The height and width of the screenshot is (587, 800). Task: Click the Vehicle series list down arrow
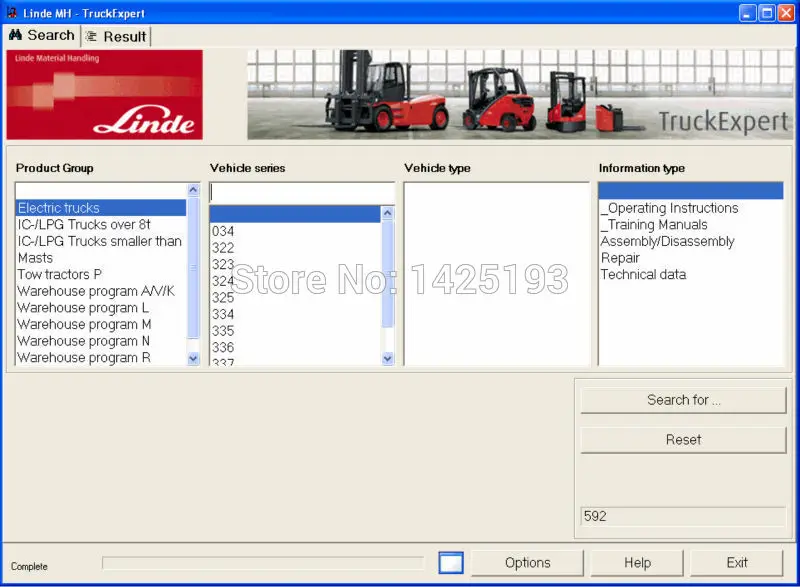coord(388,357)
